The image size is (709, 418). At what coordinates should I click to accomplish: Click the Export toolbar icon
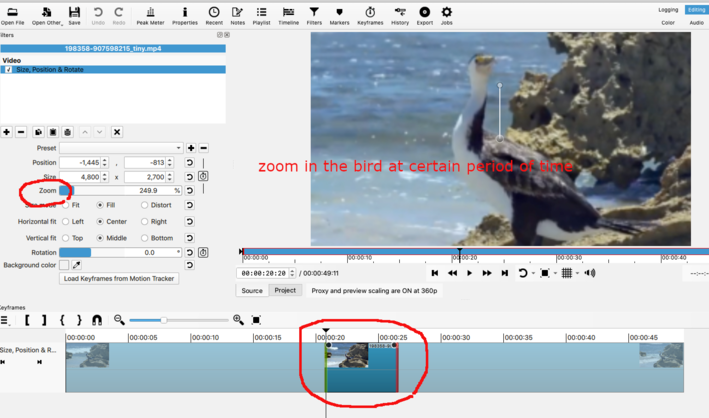[424, 15]
